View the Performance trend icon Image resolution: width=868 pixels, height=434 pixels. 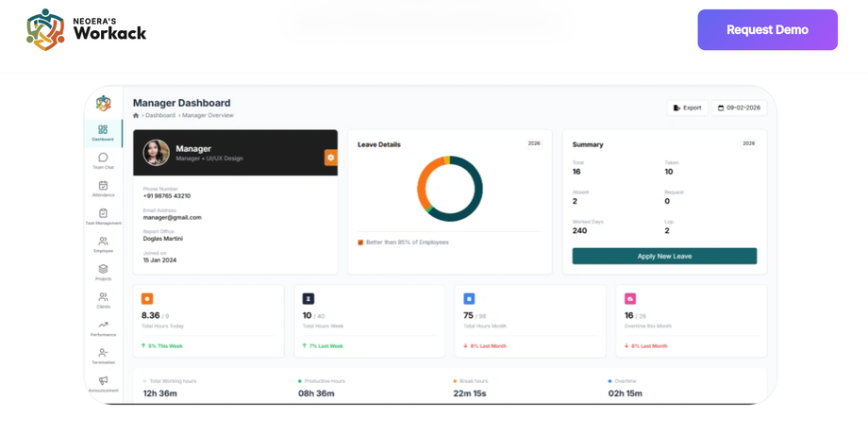[103, 325]
